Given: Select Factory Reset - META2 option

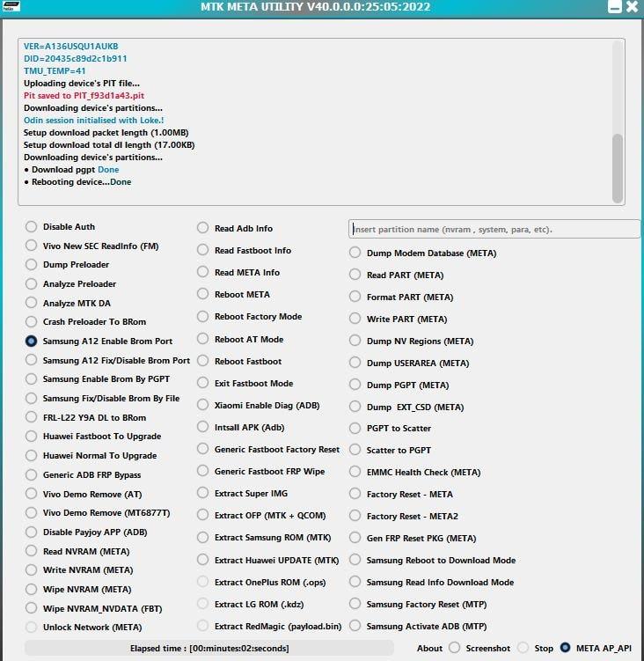Looking at the screenshot, I should (x=355, y=516).
